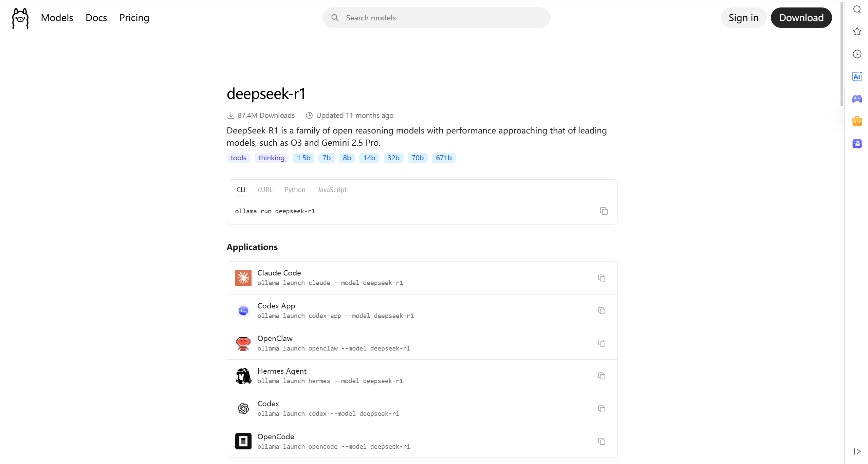Click the OpenCode black square icon

pyautogui.click(x=243, y=441)
